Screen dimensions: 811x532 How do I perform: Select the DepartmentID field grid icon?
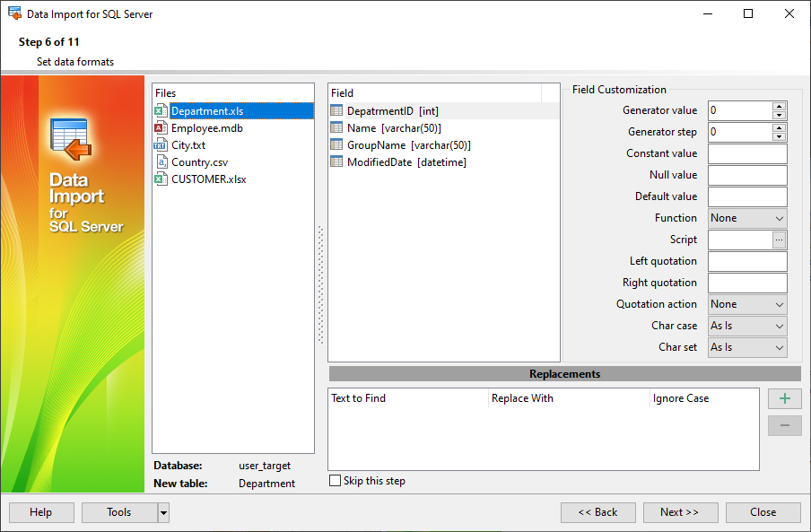click(334, 109)
